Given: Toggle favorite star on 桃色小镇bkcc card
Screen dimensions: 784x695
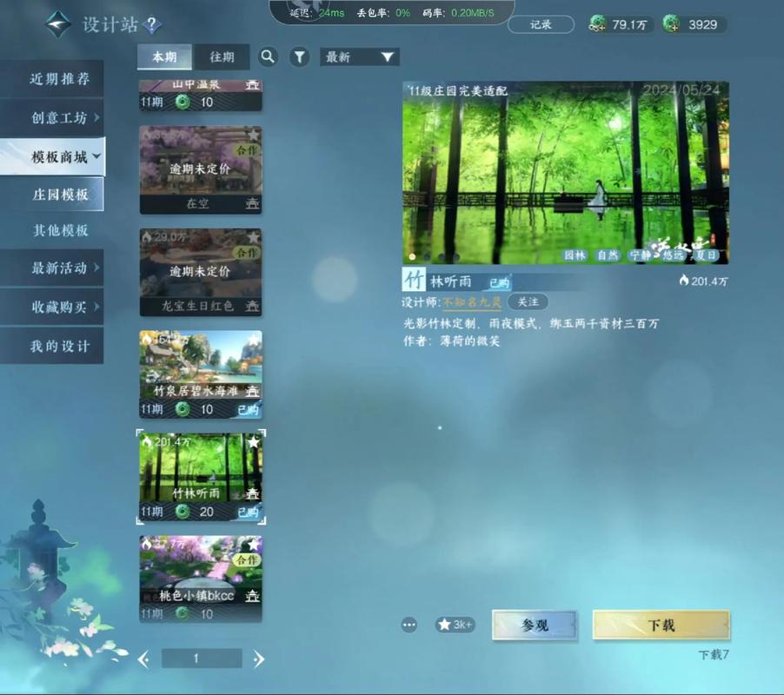Looking at the screenshot, I should pyautogui.click(x=254, y=544).
